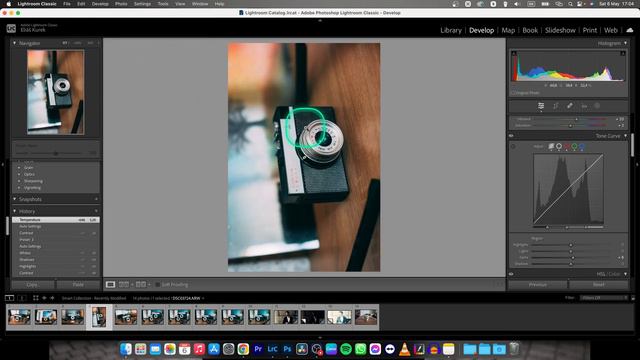Image resolution: width=640 pixels, height=360 pixels.
Task: Click the Copy settings button
Action: click(32, 284)
